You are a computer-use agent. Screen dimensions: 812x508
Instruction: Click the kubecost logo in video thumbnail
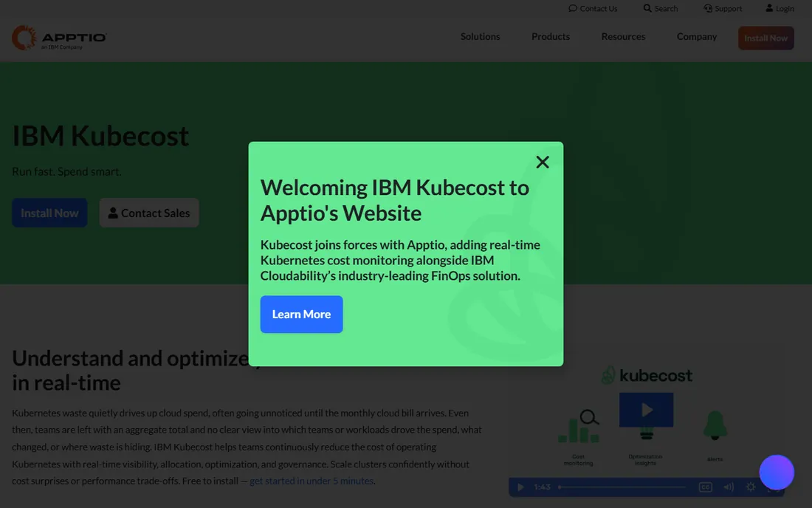pyautogui.click(x=647, y=375)
